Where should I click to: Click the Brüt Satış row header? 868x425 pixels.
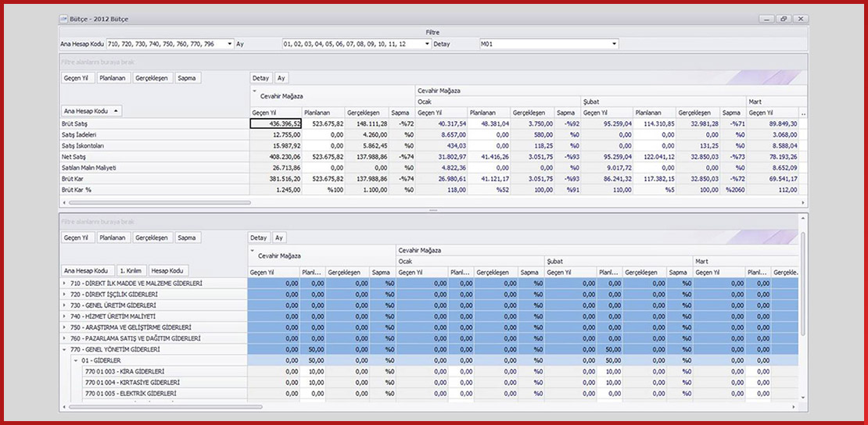click(x=155, y=124)
